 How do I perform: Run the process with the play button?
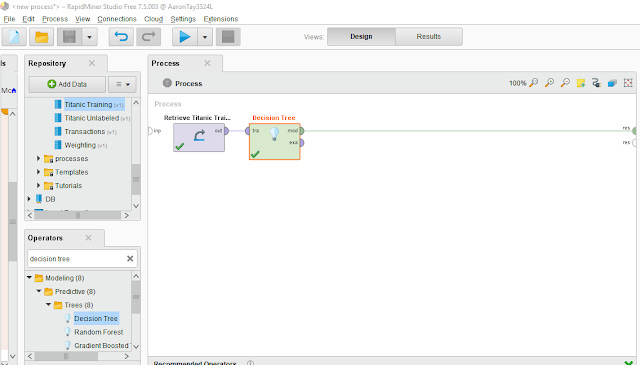[185, 37]
